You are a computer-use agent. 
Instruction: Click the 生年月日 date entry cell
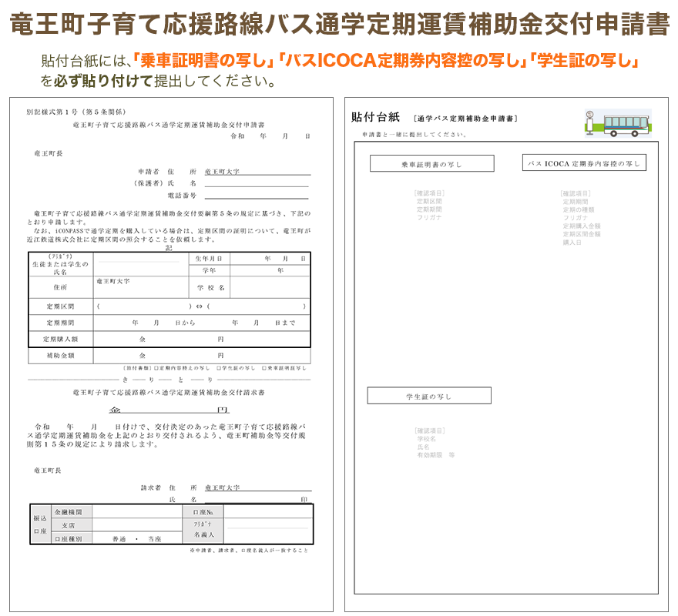point(270,259)
